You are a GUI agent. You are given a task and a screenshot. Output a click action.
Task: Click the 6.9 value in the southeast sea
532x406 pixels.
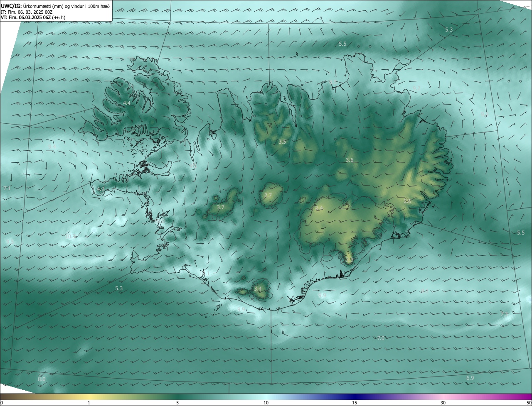[470, 378]
